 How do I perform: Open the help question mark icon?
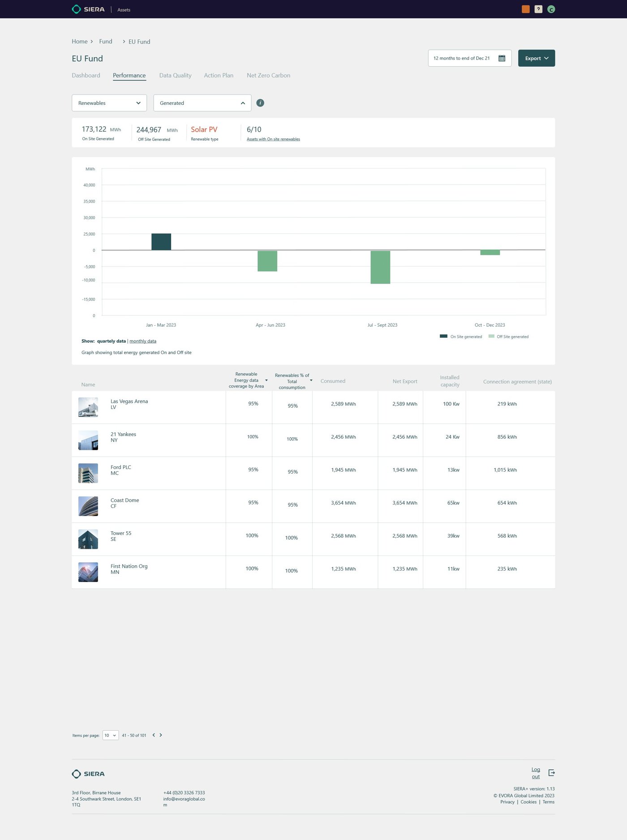coord(538,9)
